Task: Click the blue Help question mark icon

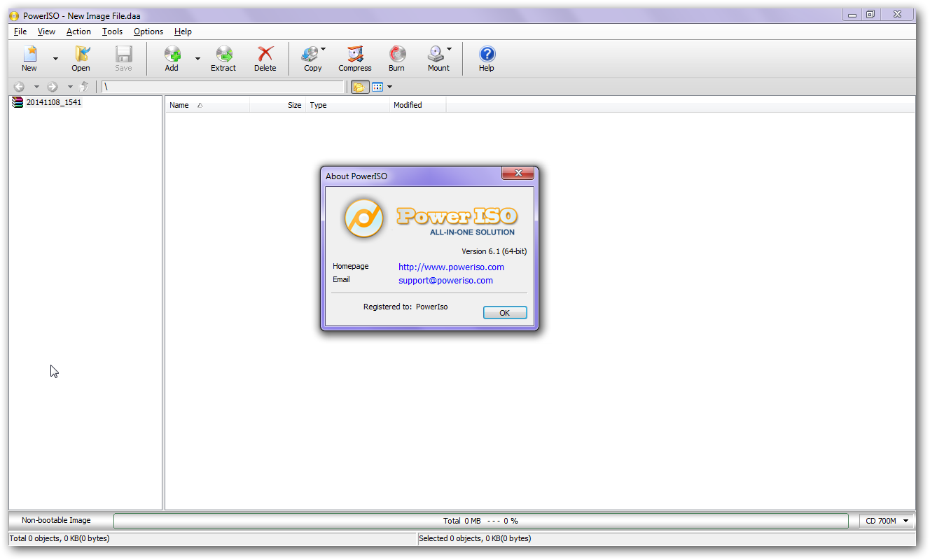Action: coord(487,55)
